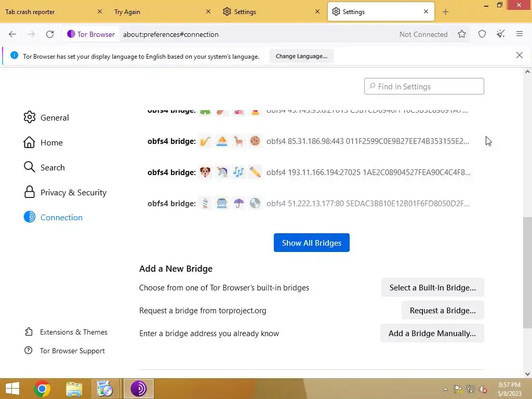
Task: Click the unicorn emoji on 193.11.166.194 bridge
Action: pyautogui.click(x=222, y=172)
